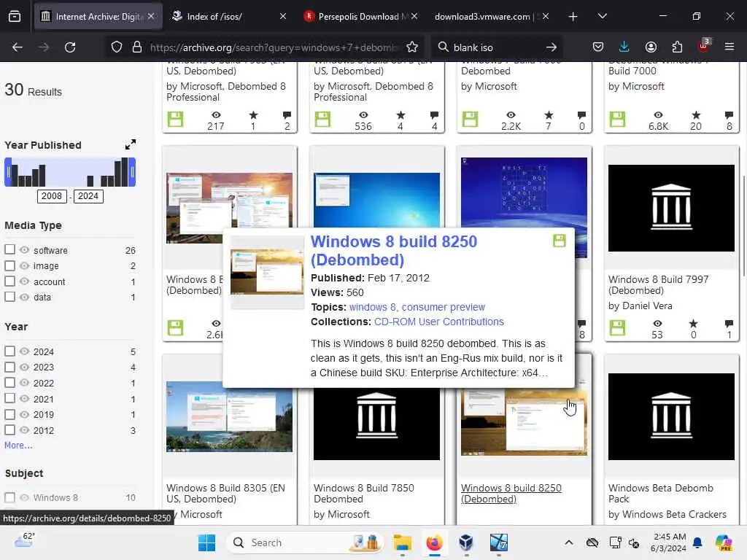Open the list all tabs dropdown
The image size is (747, 560).
coord(603,17)
